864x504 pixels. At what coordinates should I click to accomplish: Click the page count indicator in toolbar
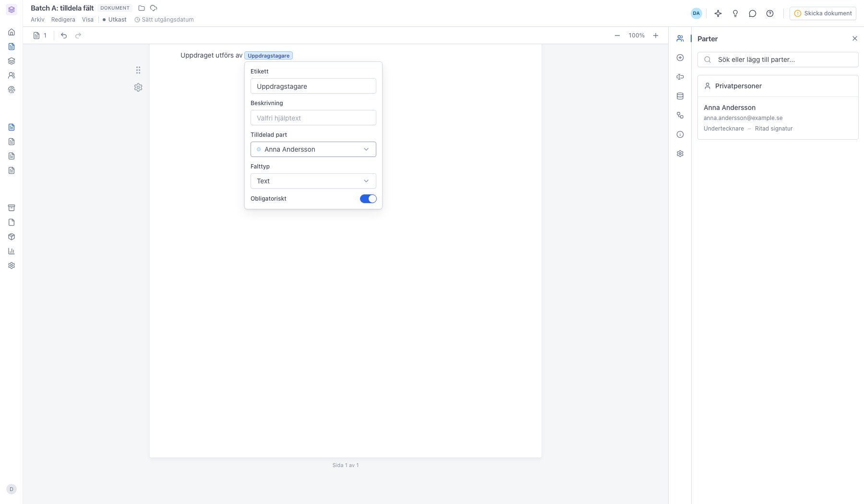point(40,36)
